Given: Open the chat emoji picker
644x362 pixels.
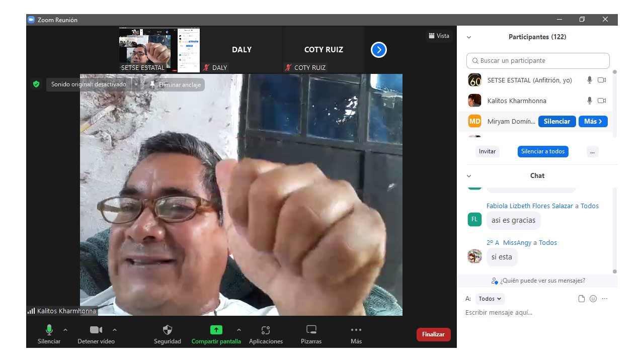Looking at the screenshot, I should (x=593, y=299).
